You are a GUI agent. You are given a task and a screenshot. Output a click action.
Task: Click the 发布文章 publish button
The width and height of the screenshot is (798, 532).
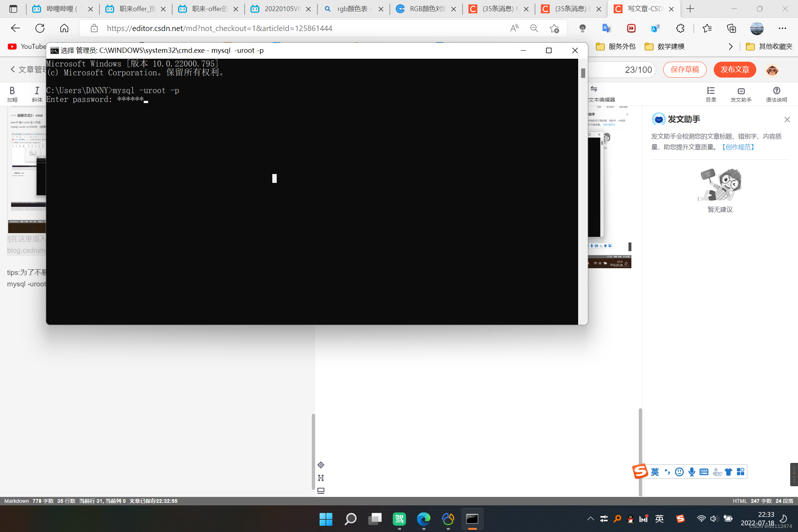734,69
